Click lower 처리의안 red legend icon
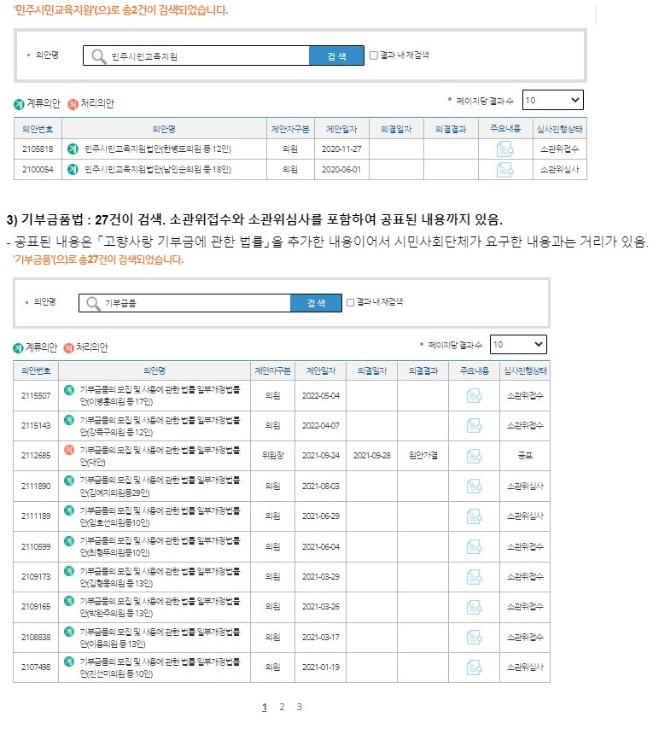Viewport: 653px width, 742px height. (x=69, y=348)
